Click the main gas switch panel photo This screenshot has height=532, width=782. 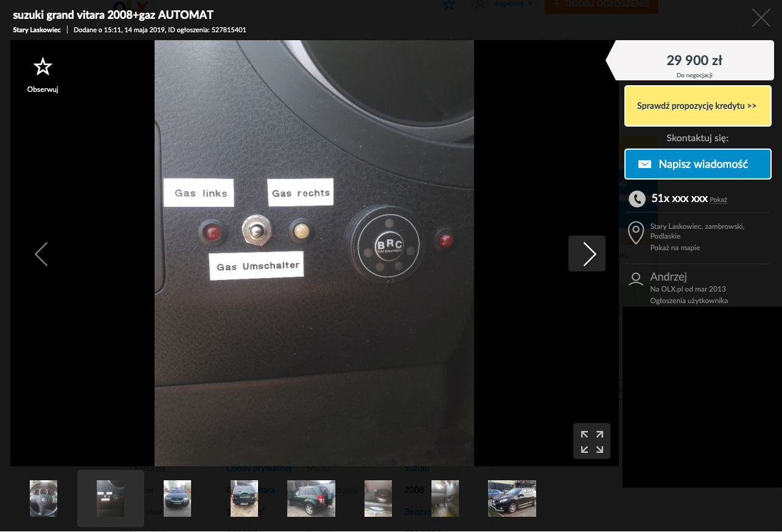(314, 253)
